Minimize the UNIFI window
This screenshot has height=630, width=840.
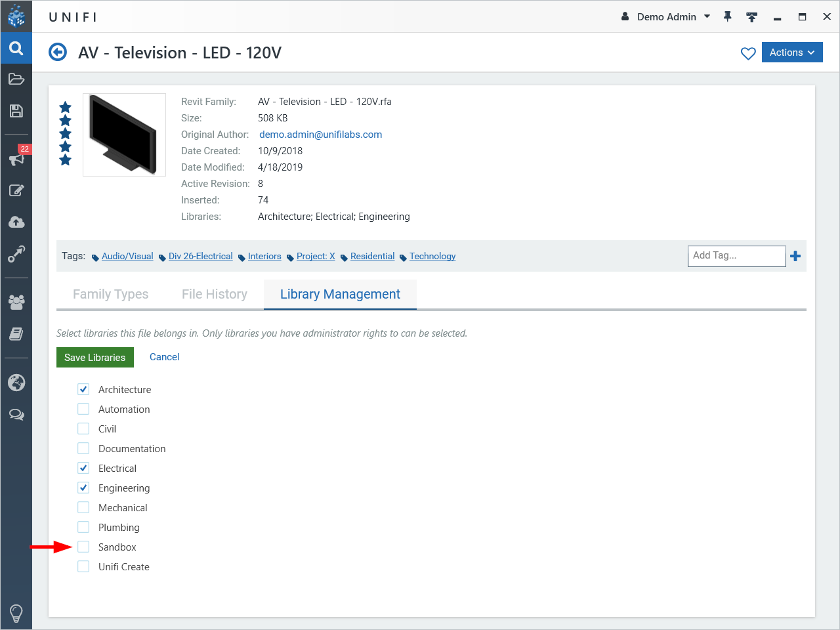[x=777, y=19]
